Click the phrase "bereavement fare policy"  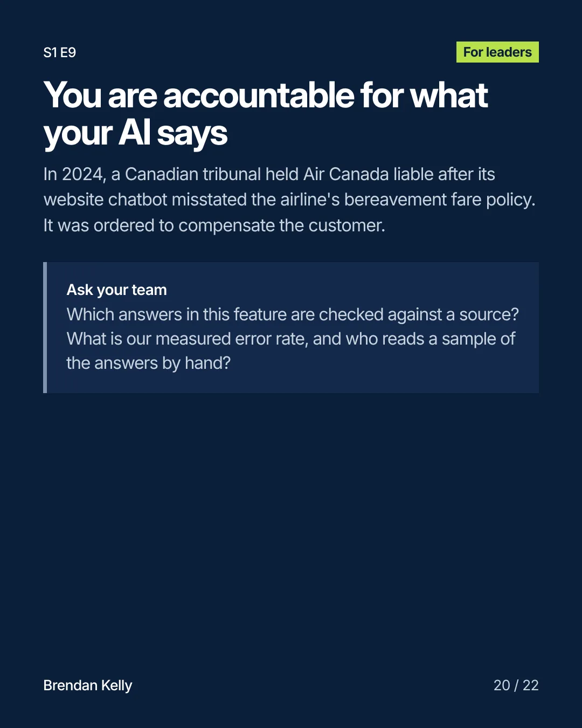point(440,200)
